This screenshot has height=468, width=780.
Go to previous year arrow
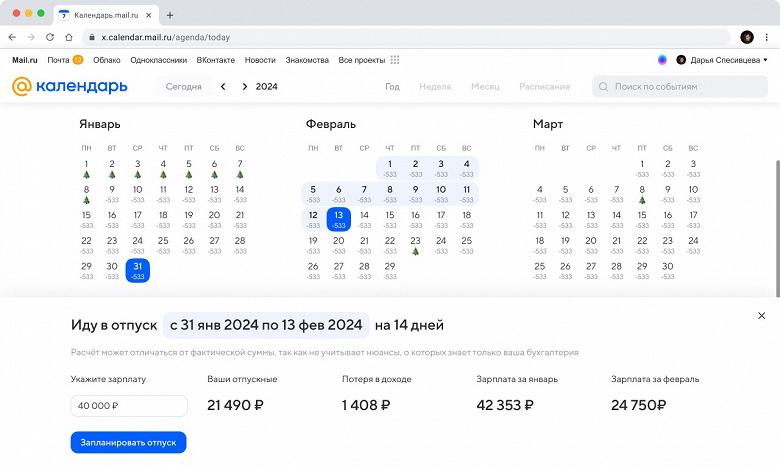[224, 87]
